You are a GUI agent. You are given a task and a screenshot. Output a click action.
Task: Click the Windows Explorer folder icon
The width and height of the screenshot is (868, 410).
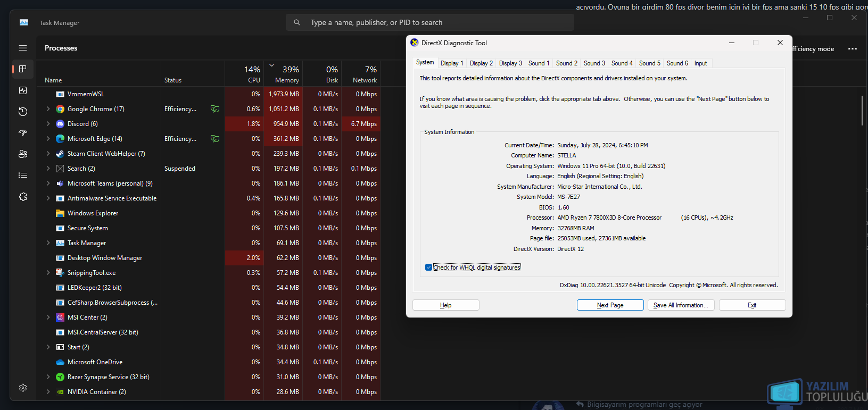coord(60,213)
